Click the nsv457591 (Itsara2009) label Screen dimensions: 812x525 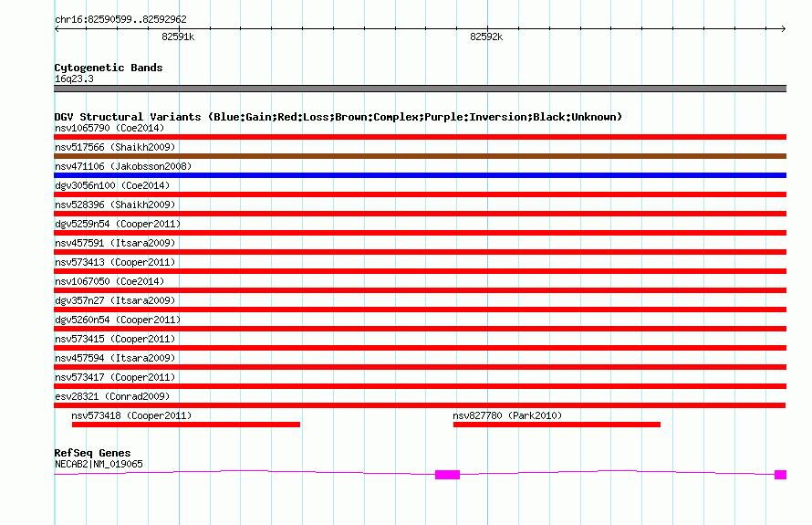[115, 243]
